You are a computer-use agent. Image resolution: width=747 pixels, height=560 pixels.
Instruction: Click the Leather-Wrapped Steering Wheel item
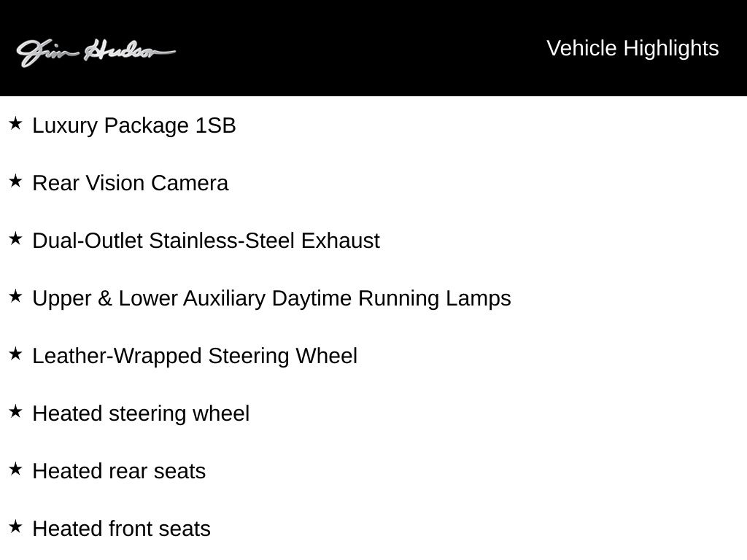[195, 356]
